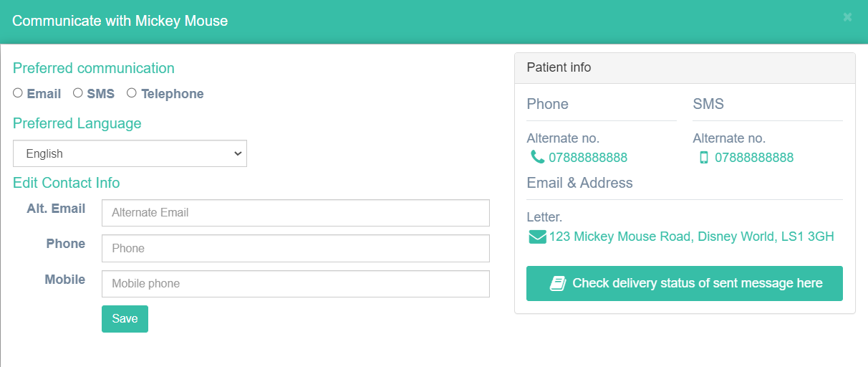Save the edited contact info
This screenshot has height=367, width=868.
click(125, 319)
